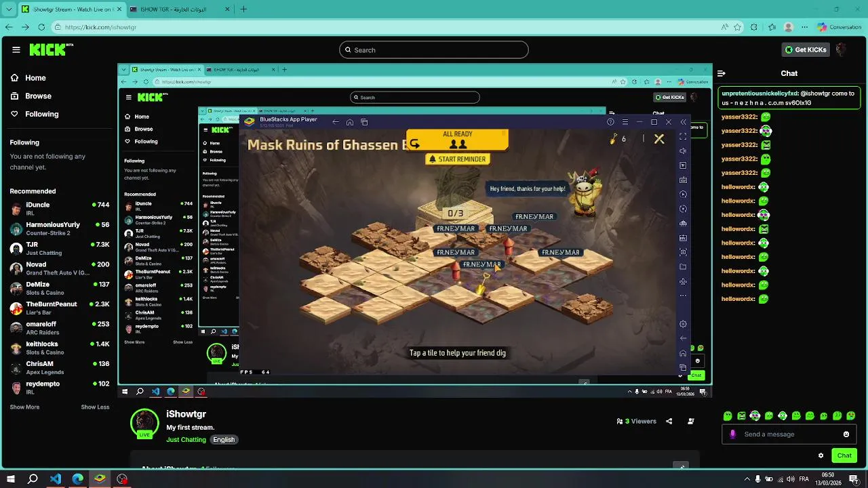Collapse the chat panel with arrow icon
The image size is (868, 488).
pos(722,73)
